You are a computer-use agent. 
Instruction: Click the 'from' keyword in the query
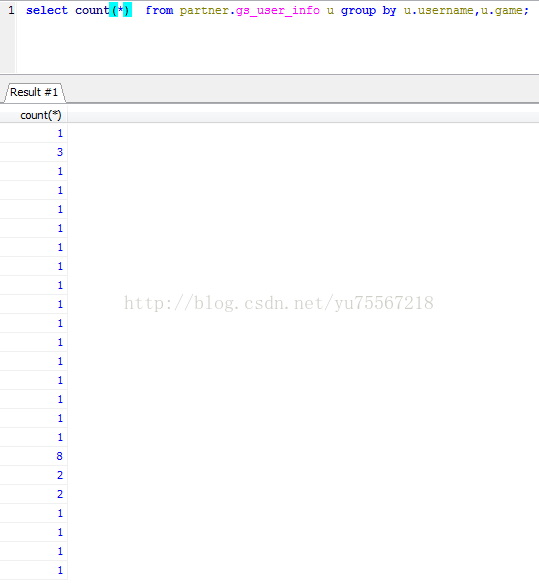coord(159,10)
